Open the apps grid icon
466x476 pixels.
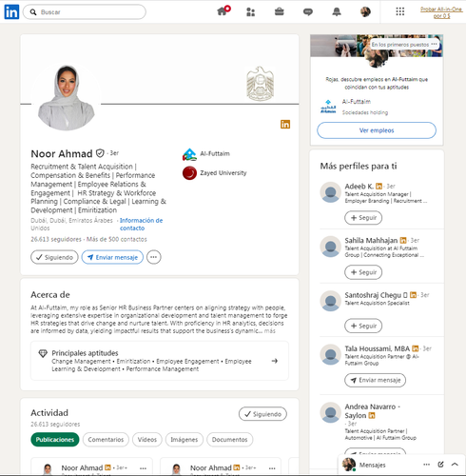click(x=400, y=11)
